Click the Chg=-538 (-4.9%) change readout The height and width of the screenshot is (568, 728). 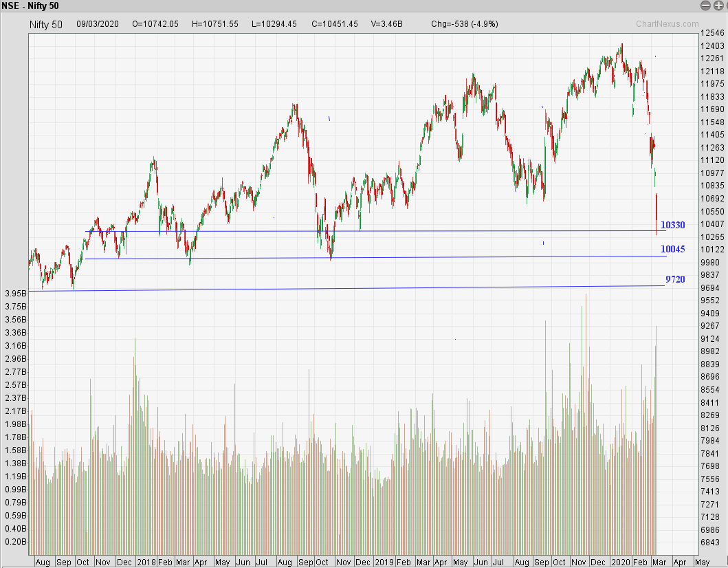(465, 24)
